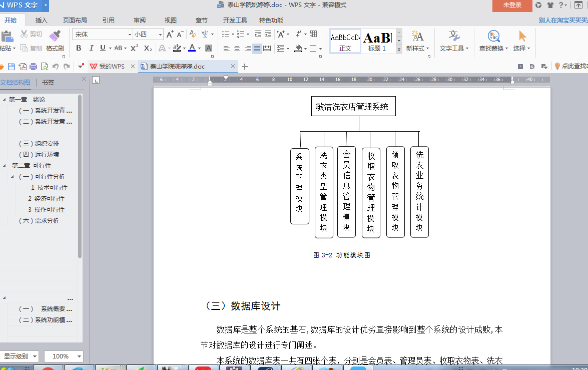Save the document with the floppy icon
This screenshot has width=588, height=370.
(x=12, y=67)
